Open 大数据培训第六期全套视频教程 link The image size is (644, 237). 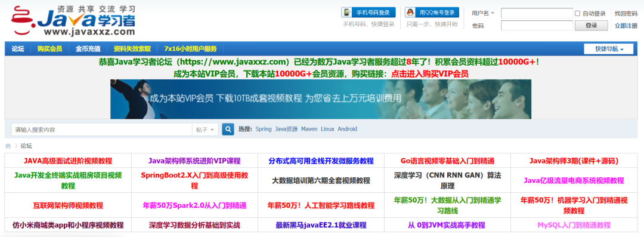[321, 181]
